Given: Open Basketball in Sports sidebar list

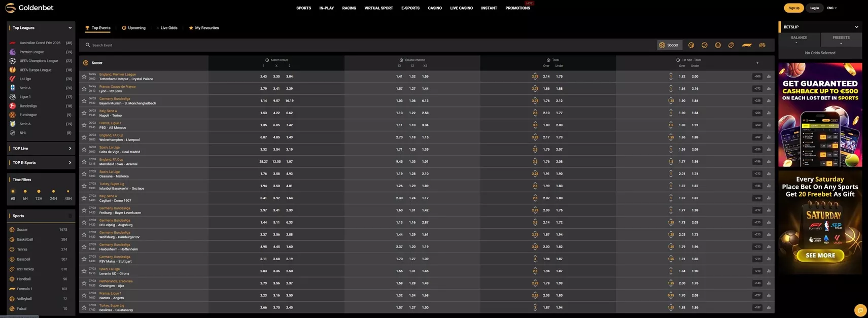Looking at the screenshot, I should [41, 239].
